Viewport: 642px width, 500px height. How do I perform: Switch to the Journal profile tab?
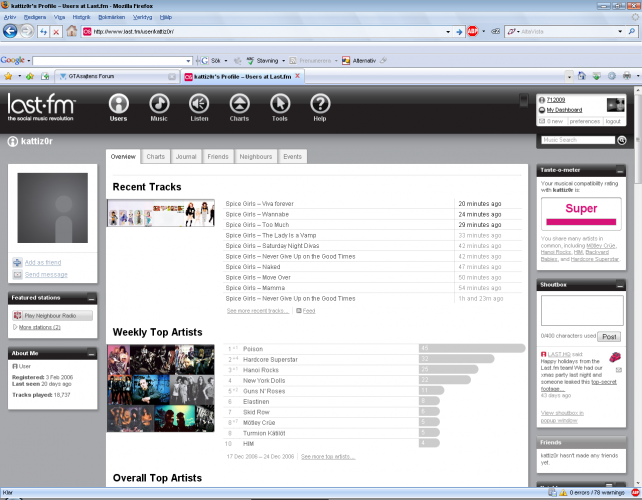pyautogui.click(x=186, y=157)
